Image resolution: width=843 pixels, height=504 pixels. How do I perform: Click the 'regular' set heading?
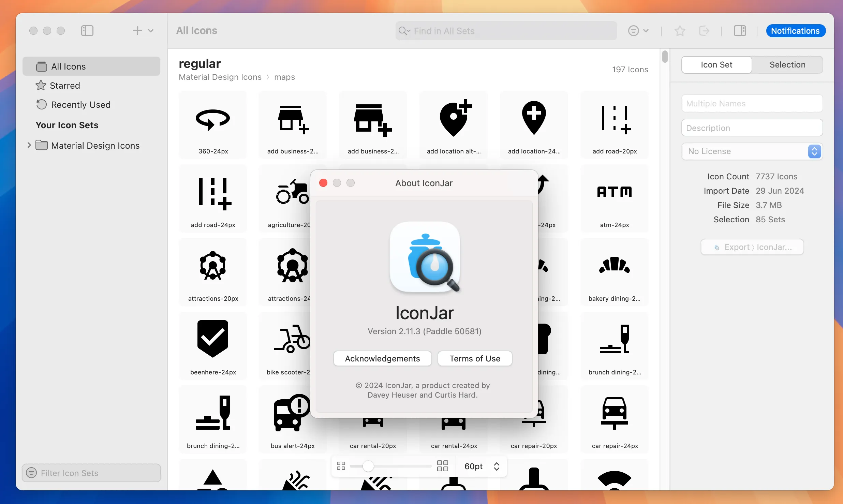coord(199,63)
